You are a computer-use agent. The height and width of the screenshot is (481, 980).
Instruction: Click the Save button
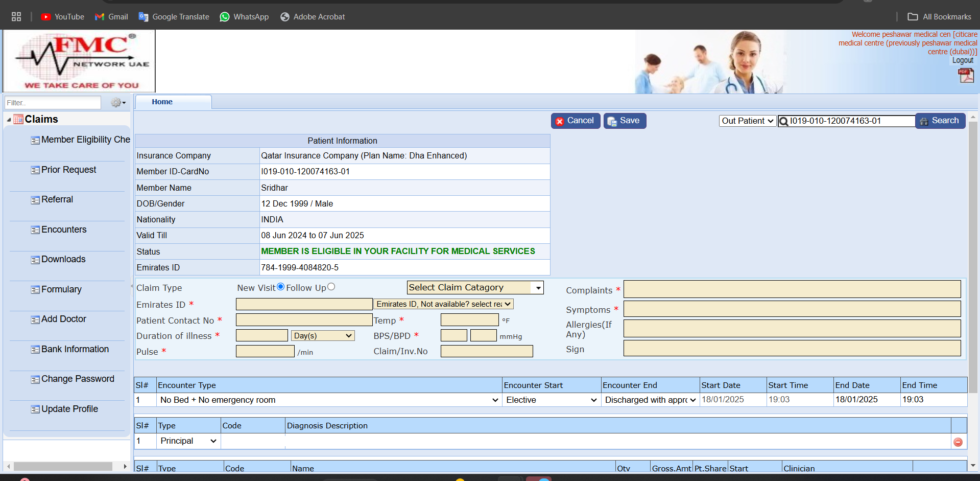pyautogui.click(x=625, y=121)
